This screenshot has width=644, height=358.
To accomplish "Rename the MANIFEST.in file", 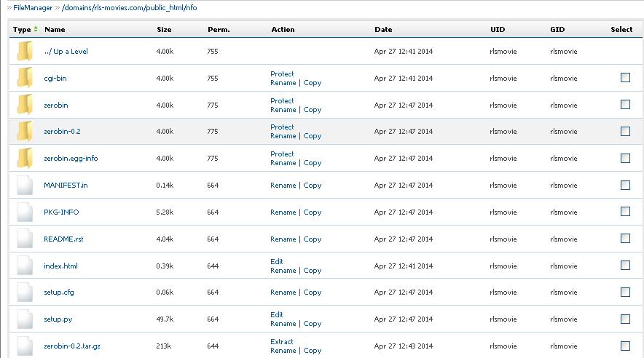I will (283, 186).
